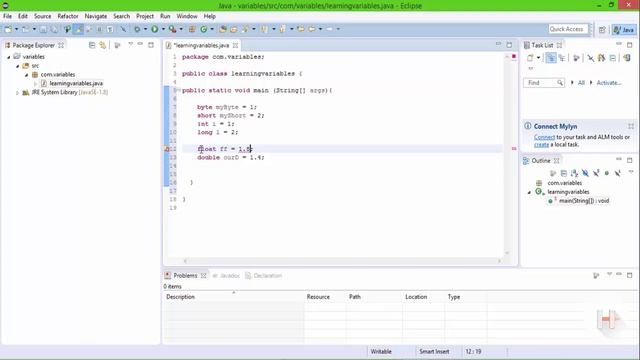Select the Java perspective button
This screenshot has width=640, height=360.
(x=624, y=29)
